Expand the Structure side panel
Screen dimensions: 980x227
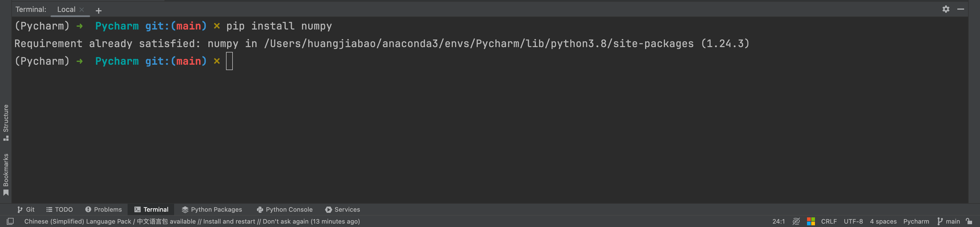pyautogui.click(x=6, y=122)
